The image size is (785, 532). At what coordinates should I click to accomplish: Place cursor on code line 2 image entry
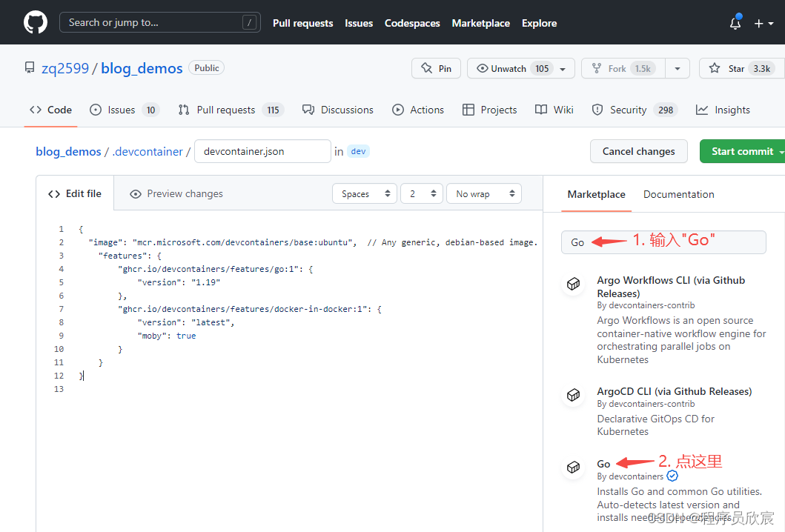click(313, 242)
